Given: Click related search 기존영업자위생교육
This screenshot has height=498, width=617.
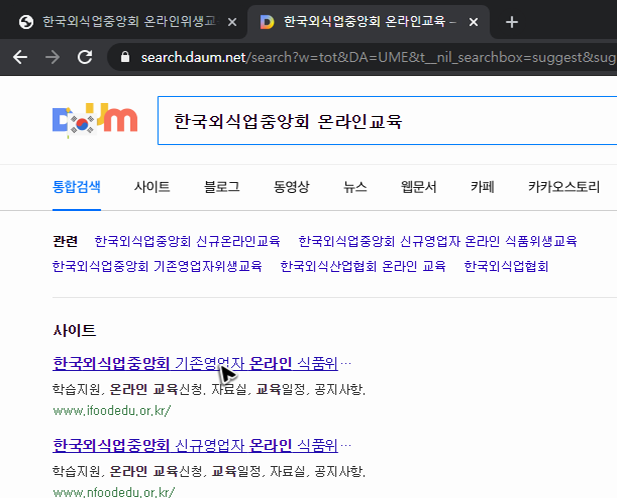Looking at the screenshot, I should click(157, 266).
